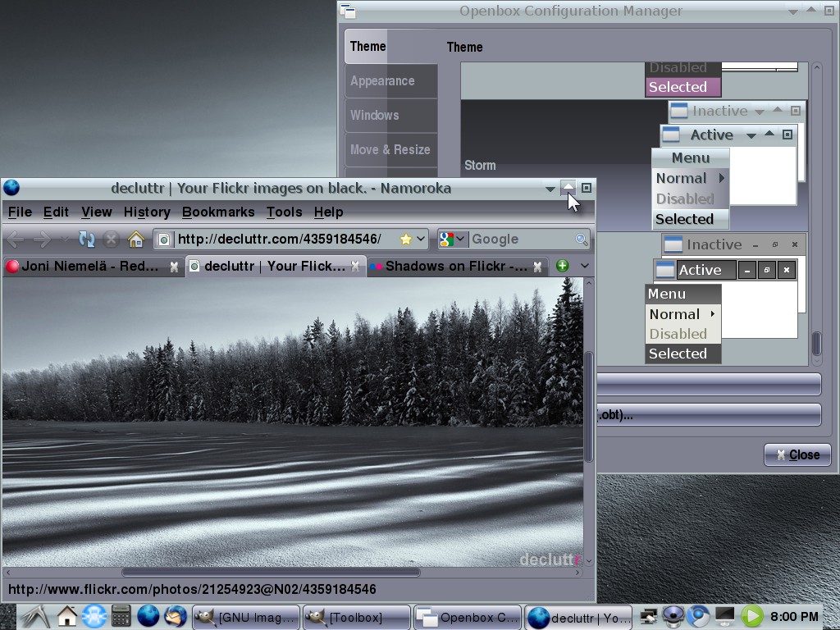Bookmark this page with the star icon

point(406,239)
